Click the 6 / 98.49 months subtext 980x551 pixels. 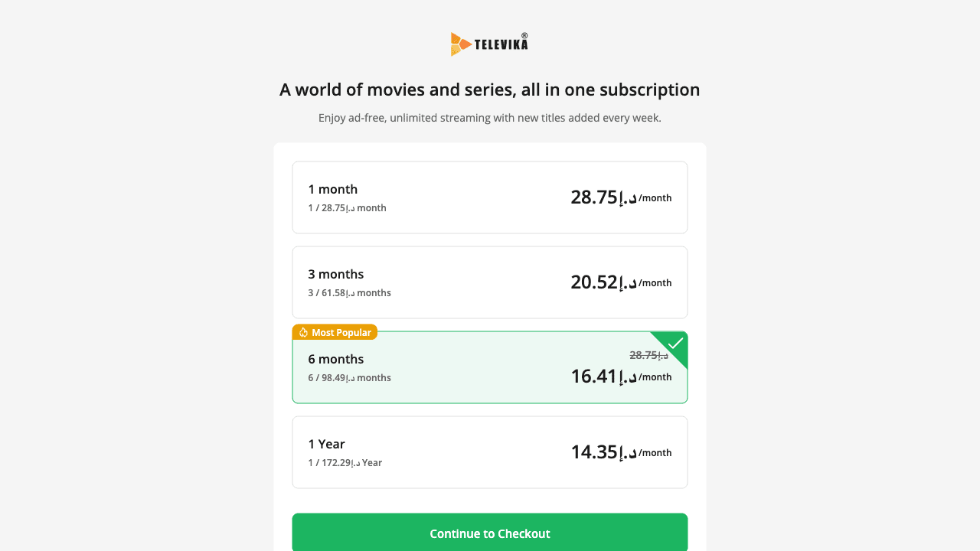(349, 378)
